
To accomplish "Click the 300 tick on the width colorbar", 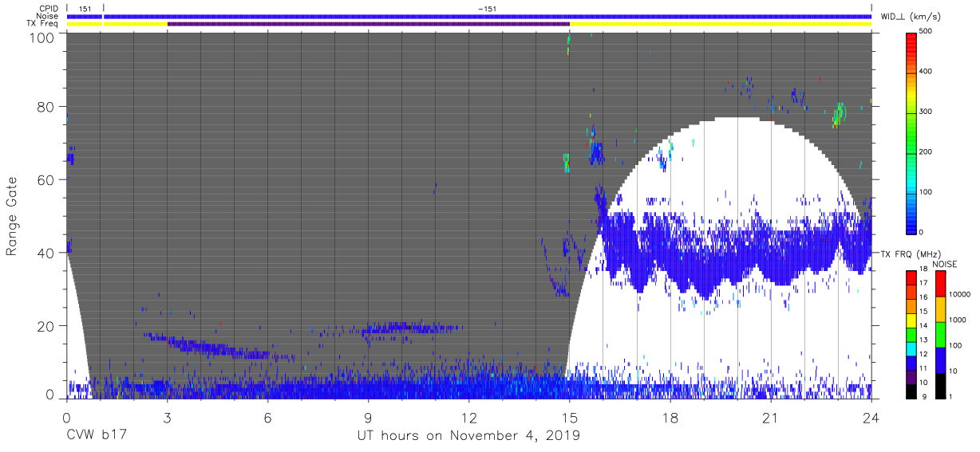I will pos(927,112).
